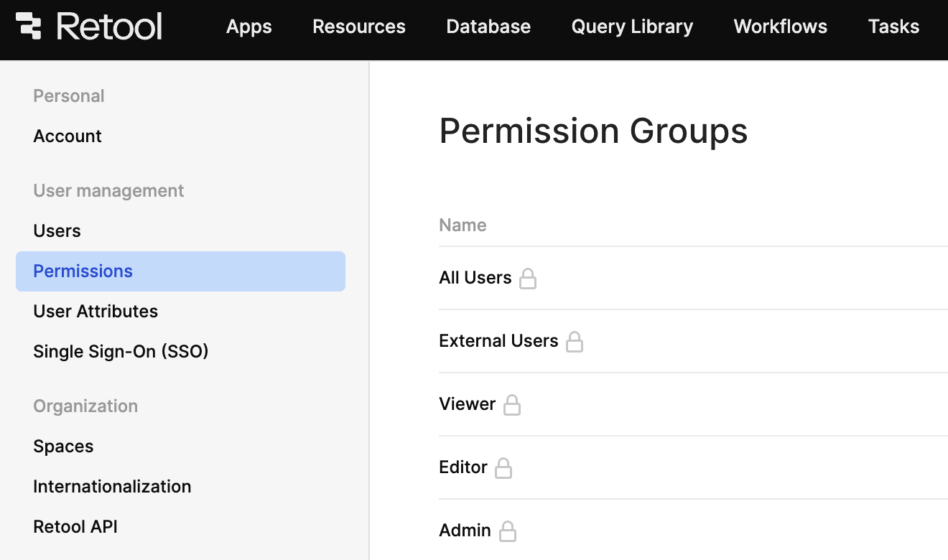
Task: Open the All Users permission group
Action: point(475,278)
